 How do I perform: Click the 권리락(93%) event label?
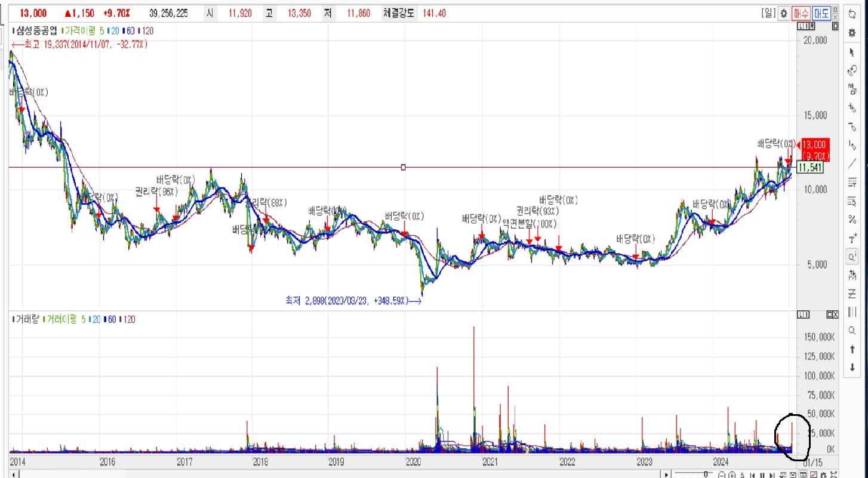(x=538, y=211)
